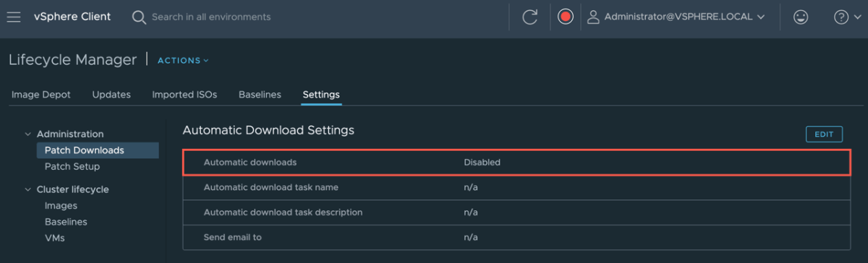Select VMs under Cluster lifecycle
The width and height of the screenshot is (868, 263).
(56, 238)
